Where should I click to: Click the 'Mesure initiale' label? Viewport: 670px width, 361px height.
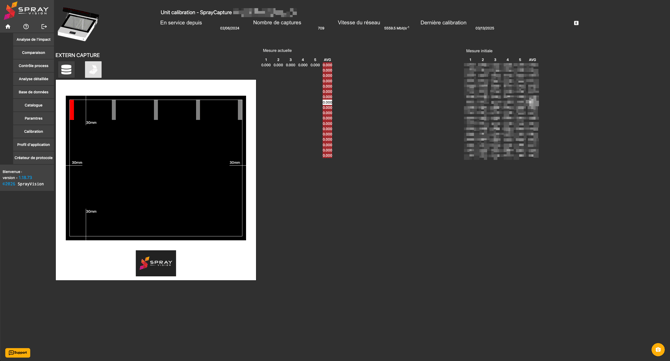pos(479,51)
